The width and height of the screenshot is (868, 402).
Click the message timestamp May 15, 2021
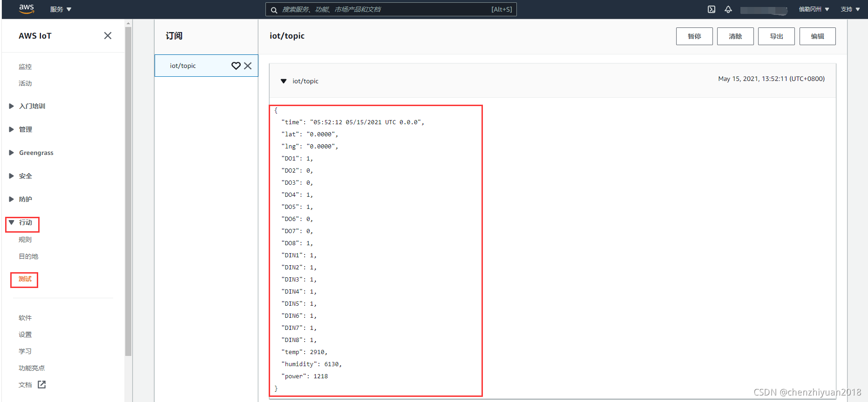(x=771, y=79)
